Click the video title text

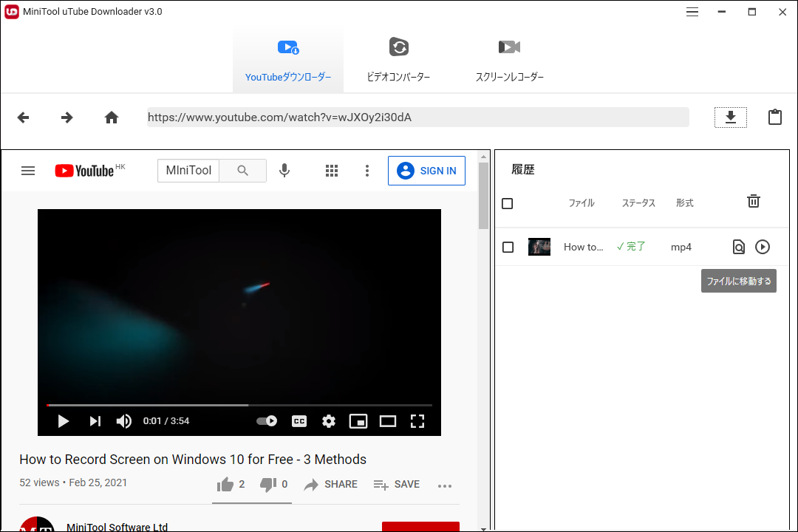tap(193, 459)
